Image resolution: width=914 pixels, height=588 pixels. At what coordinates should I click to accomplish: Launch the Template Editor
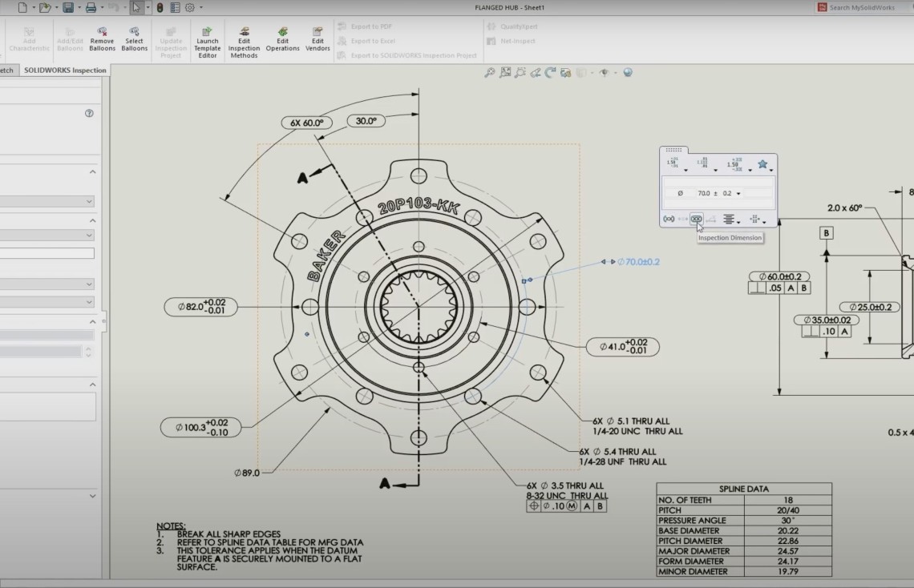click(207, 42)
